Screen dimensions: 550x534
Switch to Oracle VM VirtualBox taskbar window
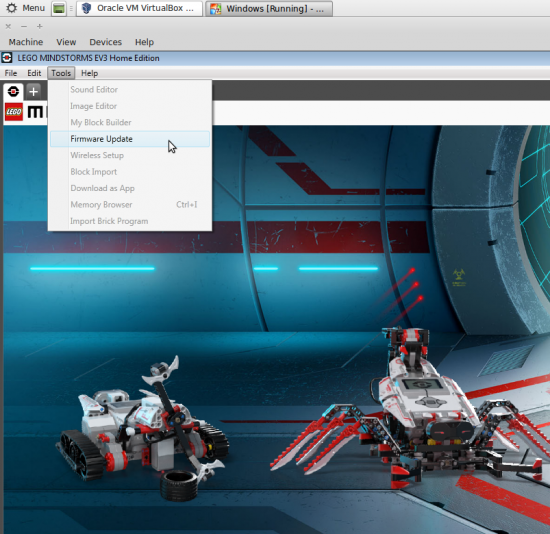[139, 8]
